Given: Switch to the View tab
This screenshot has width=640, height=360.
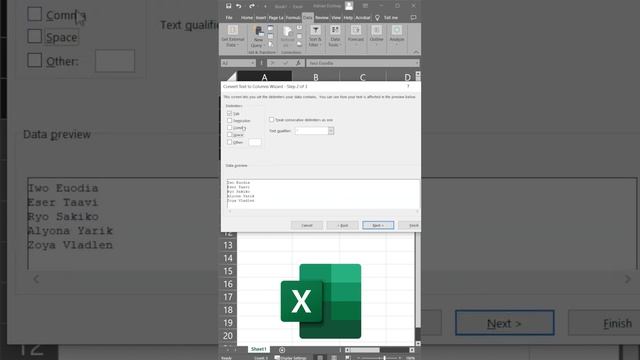Looking at the screenshot, I should 336,18.
